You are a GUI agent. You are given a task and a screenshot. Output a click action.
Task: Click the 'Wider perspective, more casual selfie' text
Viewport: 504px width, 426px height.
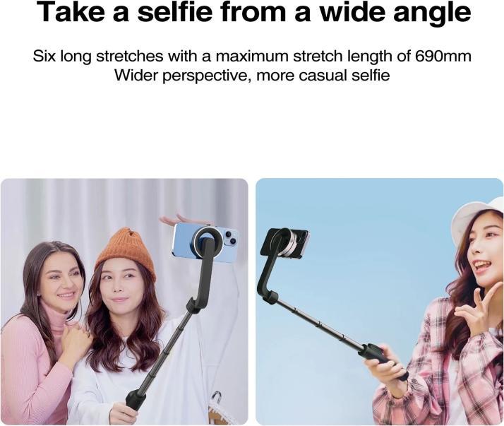[252, 76]
